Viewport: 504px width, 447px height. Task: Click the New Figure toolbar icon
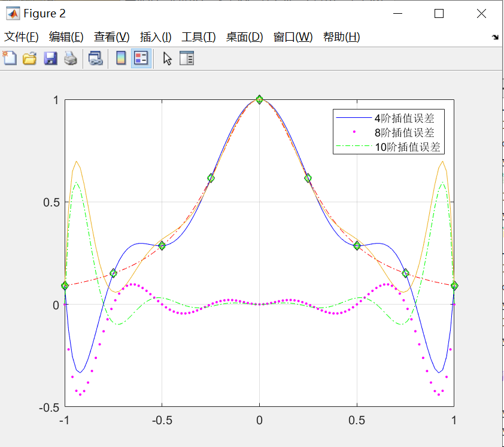(x=10, y=59)
